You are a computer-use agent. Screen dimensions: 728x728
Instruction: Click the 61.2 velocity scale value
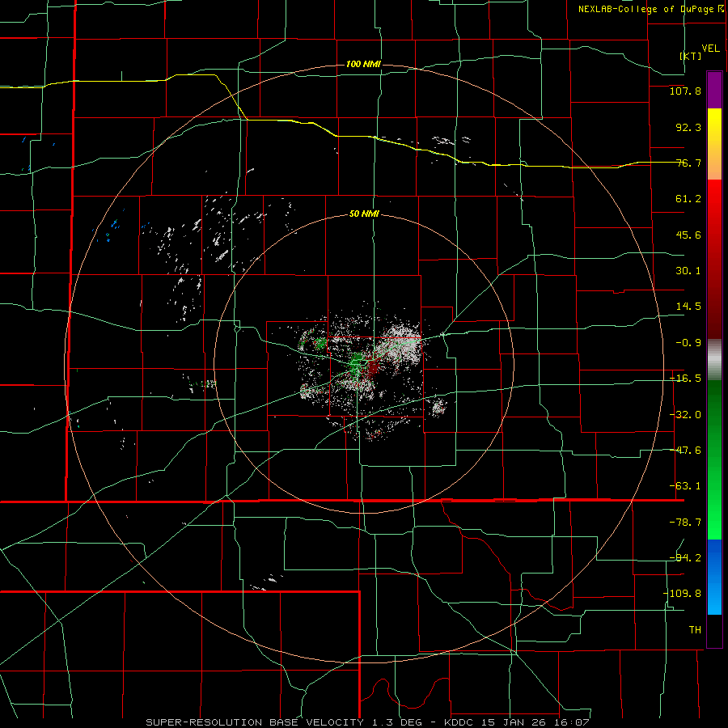[688, 199]
